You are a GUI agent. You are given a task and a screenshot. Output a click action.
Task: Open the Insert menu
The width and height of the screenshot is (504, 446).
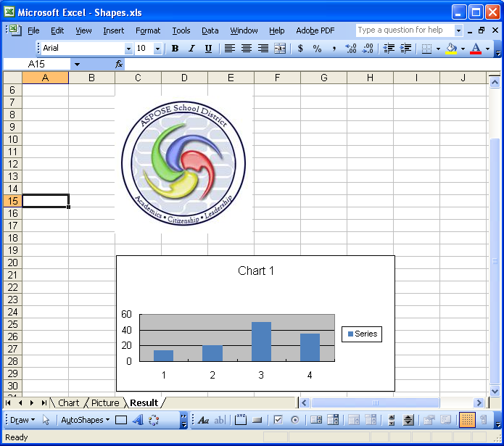click(x=113, y=30)
